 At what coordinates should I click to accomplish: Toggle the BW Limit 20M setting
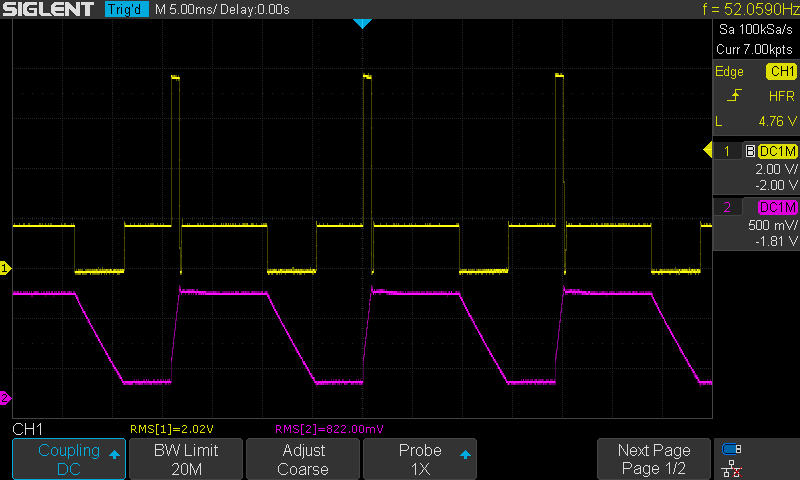[186, 459]
